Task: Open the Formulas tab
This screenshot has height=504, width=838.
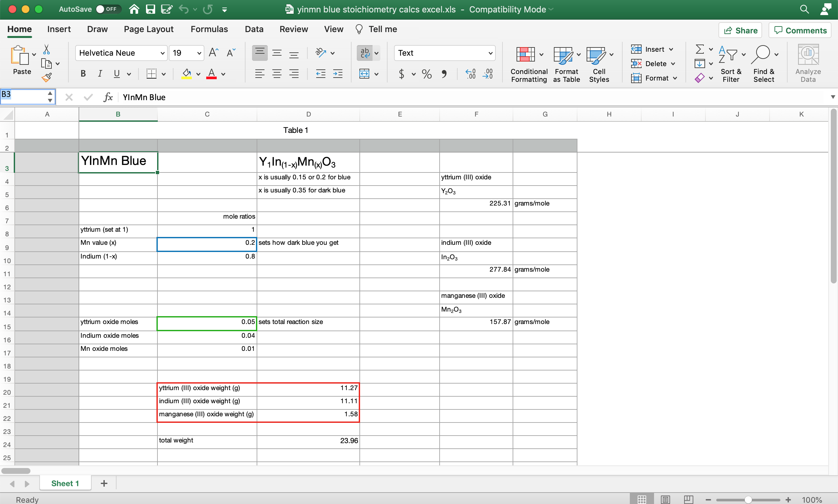Action: click(x=209, y=29)
